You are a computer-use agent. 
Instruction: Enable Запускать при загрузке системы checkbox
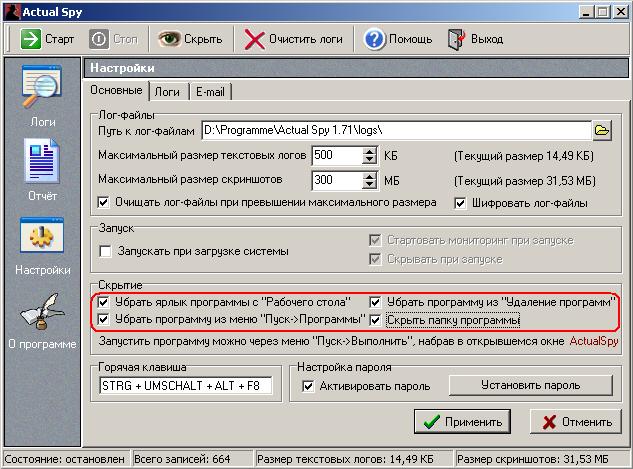point(105,251)
